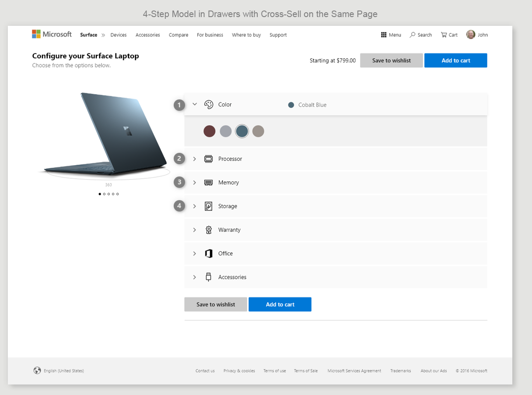Click the Cobalt Blue selected value
Image resolution: width=532 pixels, height=395 pixels.
312,105
